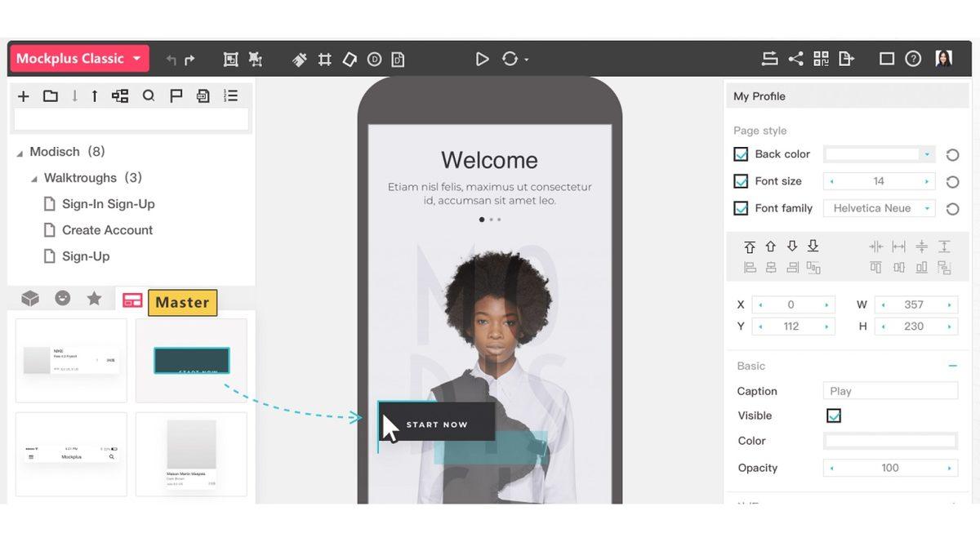Click the flag icon in the pages toolbar

(x=175, y=96)
